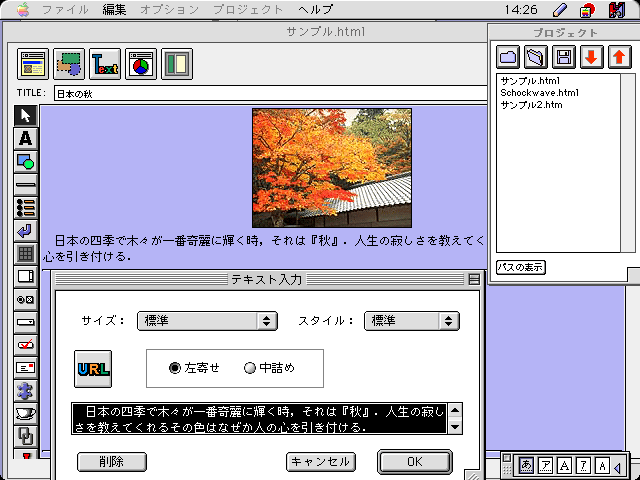Select half-width A mode in input palette

602,465
